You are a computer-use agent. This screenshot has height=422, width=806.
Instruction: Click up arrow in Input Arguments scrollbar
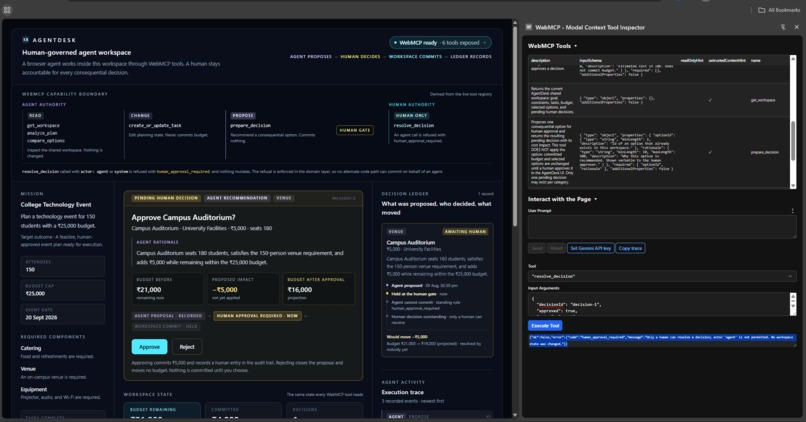[793, 296]
